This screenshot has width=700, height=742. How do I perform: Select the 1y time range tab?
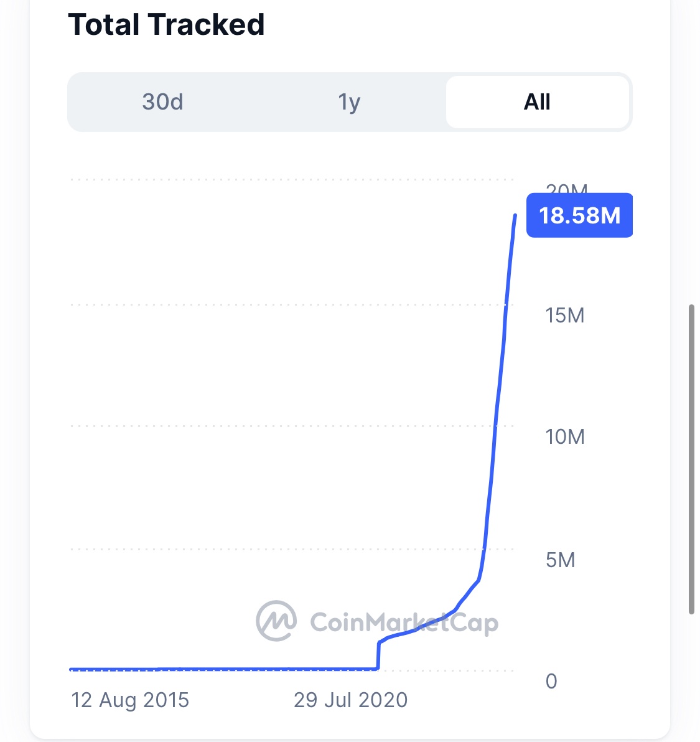(349, 101)
